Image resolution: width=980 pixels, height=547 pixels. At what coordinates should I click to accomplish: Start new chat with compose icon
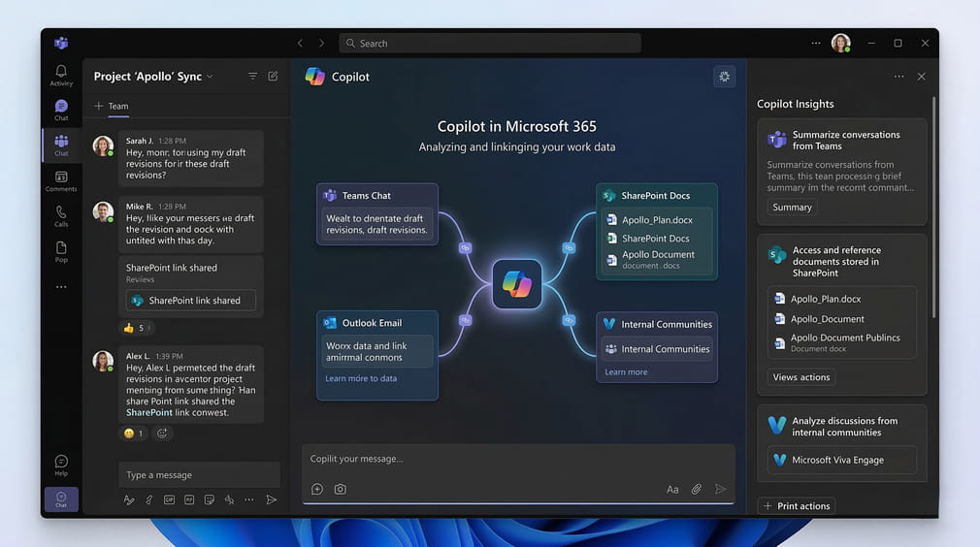pos(273,77)
